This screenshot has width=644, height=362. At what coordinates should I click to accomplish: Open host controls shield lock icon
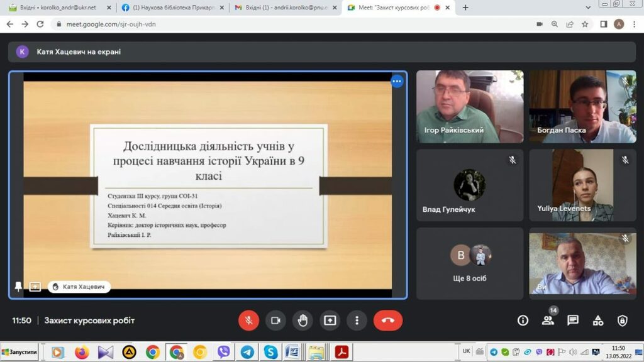622,321
